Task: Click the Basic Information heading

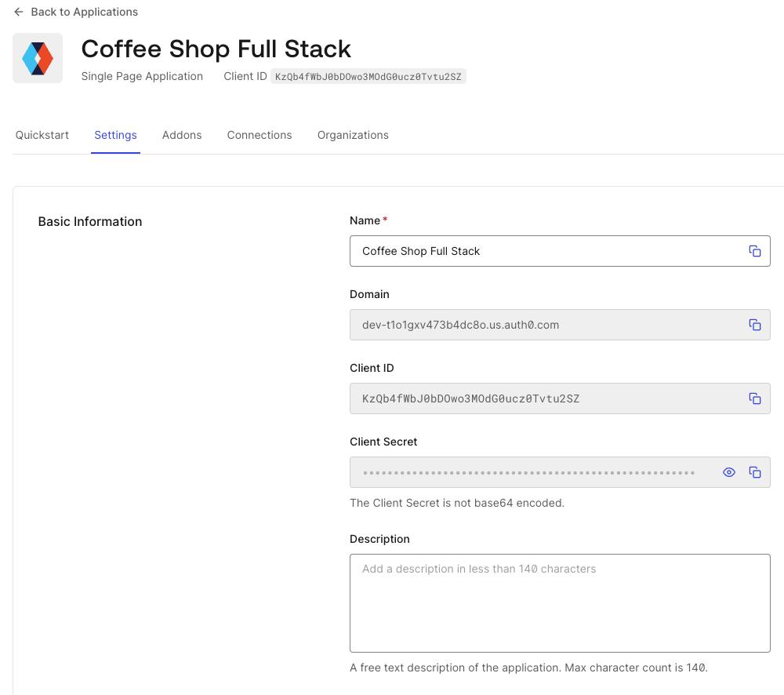Action: pos(90,222)
